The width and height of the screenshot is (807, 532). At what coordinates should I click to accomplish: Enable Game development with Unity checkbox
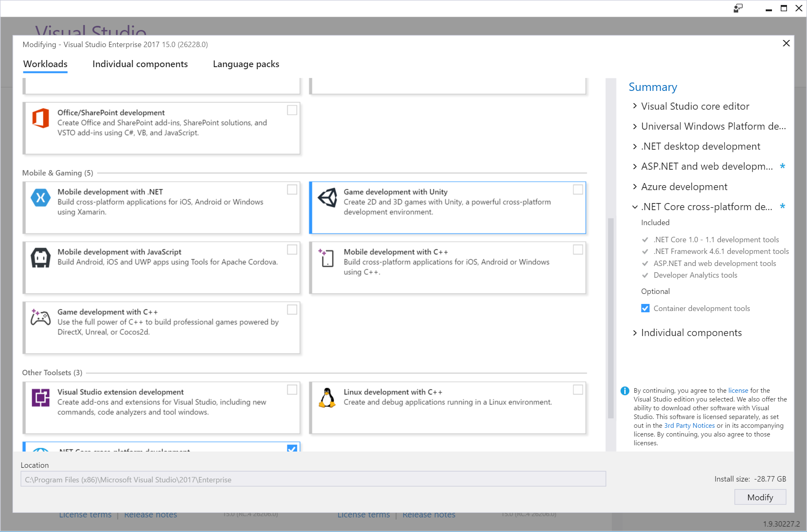(x=578, y=190)
